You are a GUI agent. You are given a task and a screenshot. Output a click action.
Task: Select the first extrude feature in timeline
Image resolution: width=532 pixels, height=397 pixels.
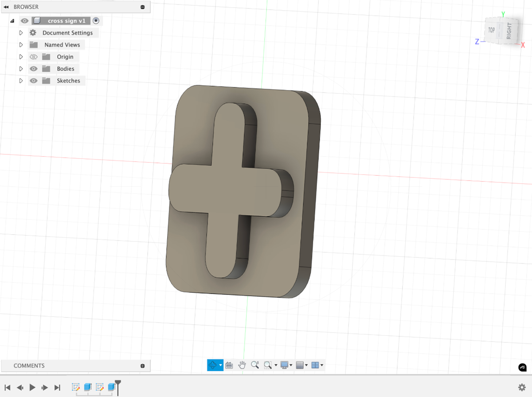[x=88, y=387]
